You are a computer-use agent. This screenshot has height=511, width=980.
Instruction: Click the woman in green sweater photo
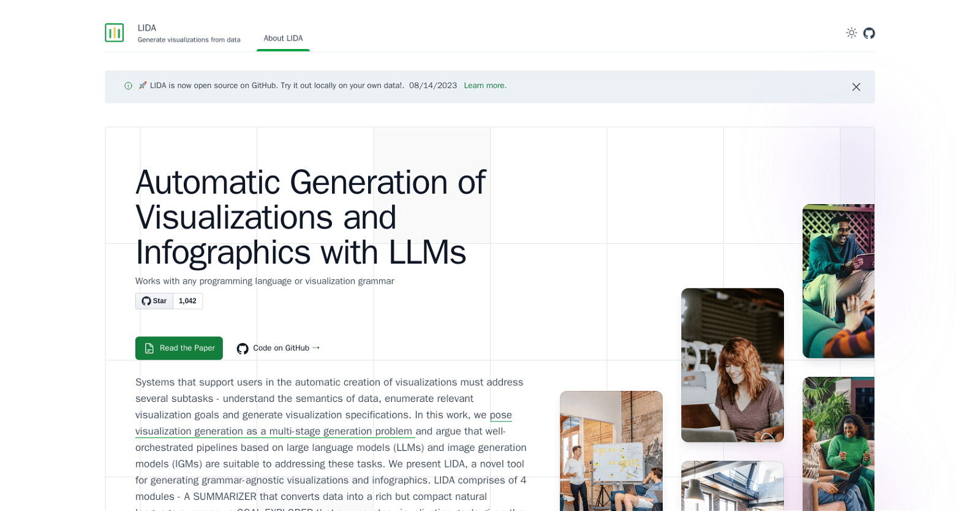click(838, 444)
